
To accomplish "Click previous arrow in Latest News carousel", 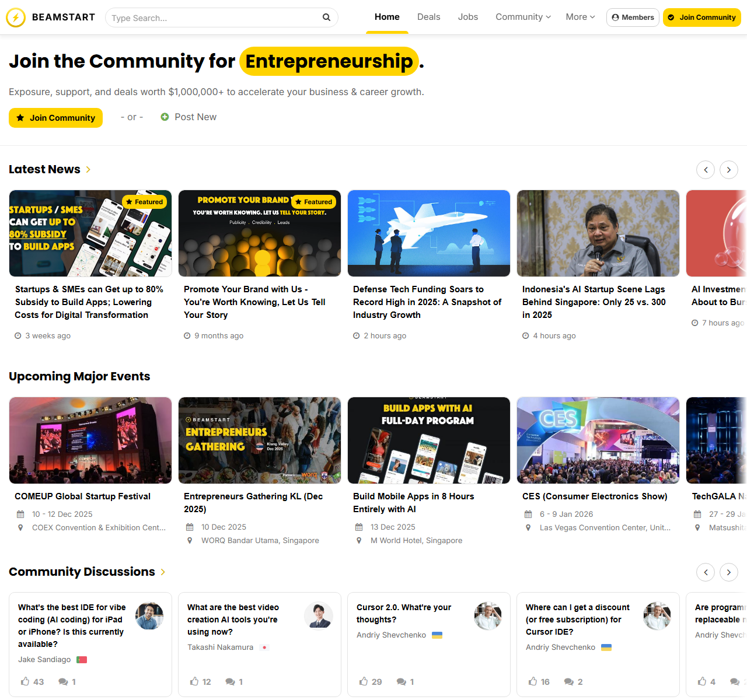I will coord(706,170).
